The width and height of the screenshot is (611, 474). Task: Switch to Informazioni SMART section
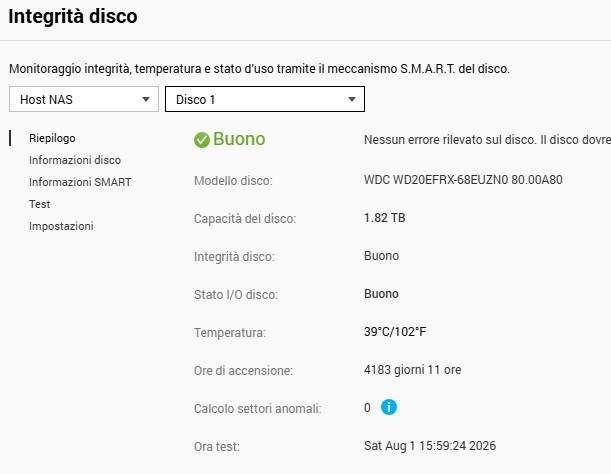[x=80, y=182]
